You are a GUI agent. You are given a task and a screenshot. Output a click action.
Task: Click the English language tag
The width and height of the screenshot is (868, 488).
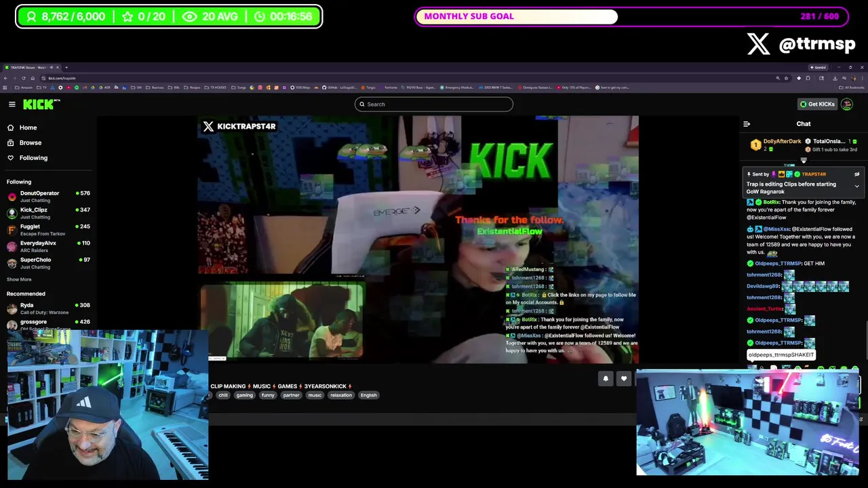(368, 395)
